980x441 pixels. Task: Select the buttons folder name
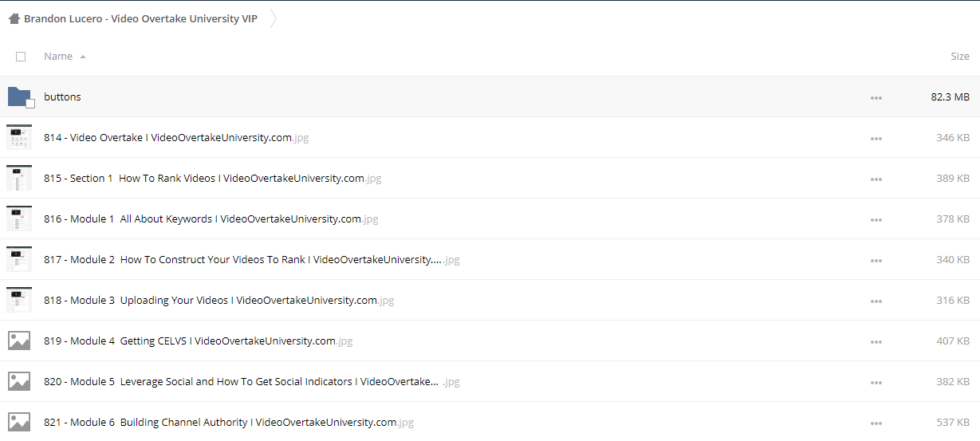tap(62, 96)
